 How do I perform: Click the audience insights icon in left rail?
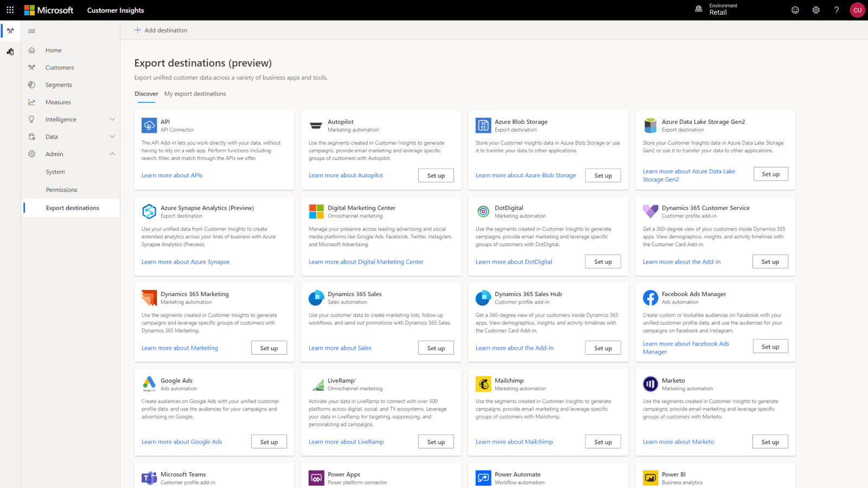coord(10,31)
